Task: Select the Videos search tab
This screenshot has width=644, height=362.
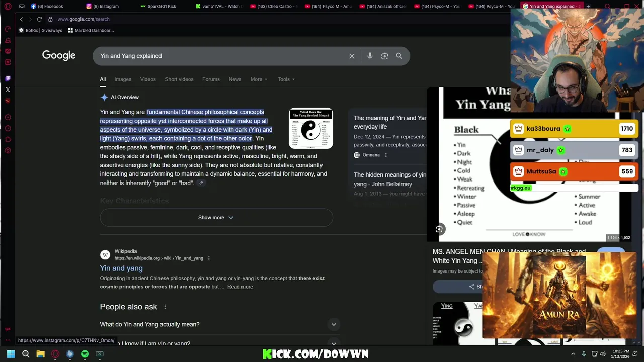Action: [x=148, y=79]
